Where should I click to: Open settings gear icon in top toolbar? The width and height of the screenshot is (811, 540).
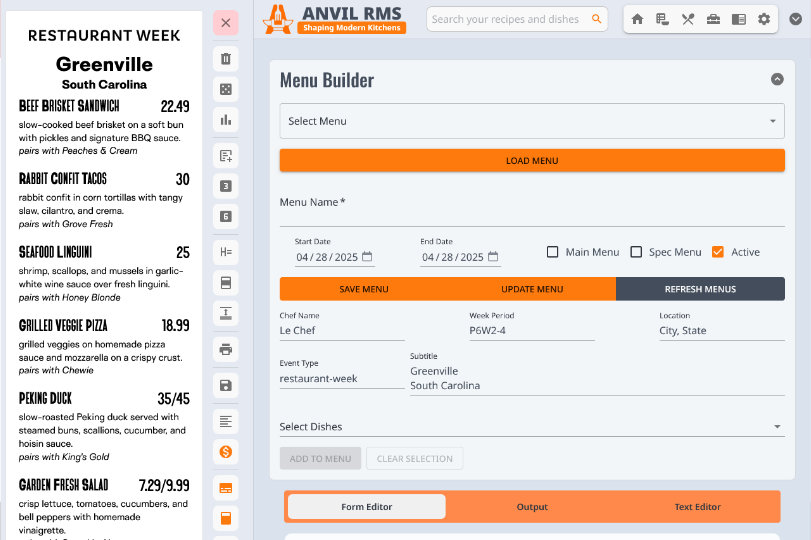pyautogui.click(x=764, y=19)
